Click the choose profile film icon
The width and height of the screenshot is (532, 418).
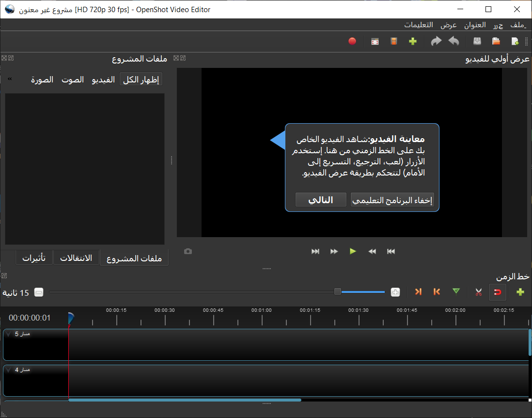pos(393,41)
